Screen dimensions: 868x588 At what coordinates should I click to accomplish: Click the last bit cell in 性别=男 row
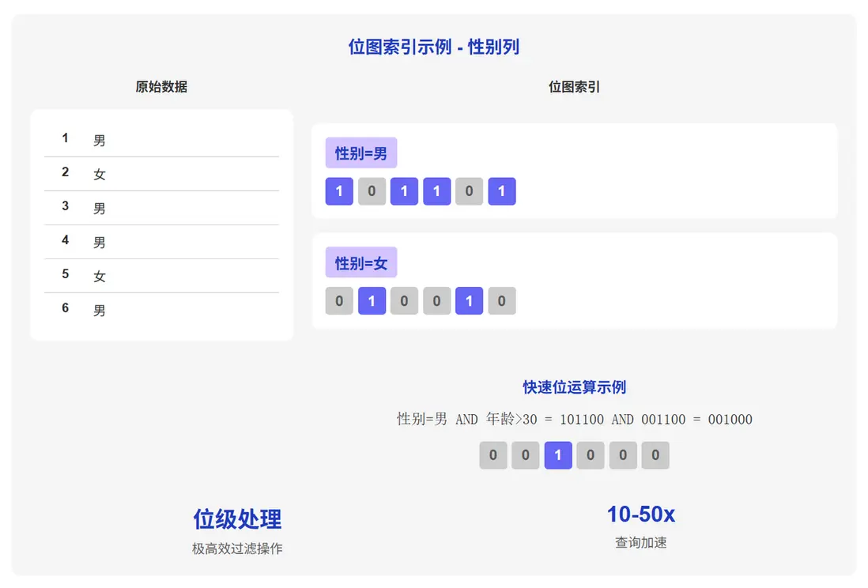502,191
